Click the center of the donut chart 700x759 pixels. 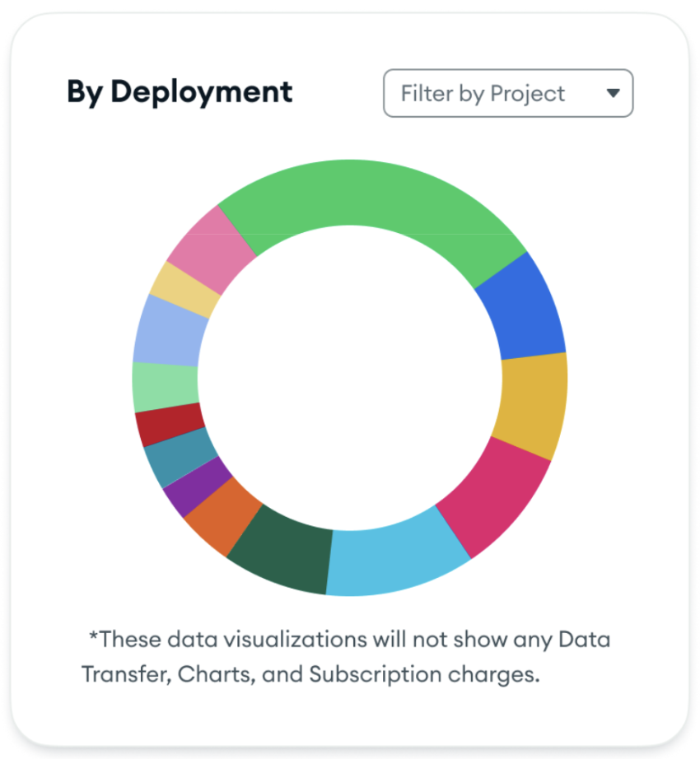click(x=350, y=379)
